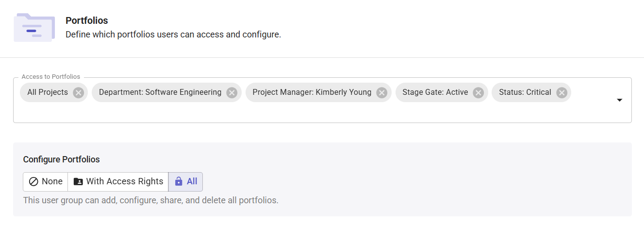Remove the All Projects chip

tap(78, 92)
